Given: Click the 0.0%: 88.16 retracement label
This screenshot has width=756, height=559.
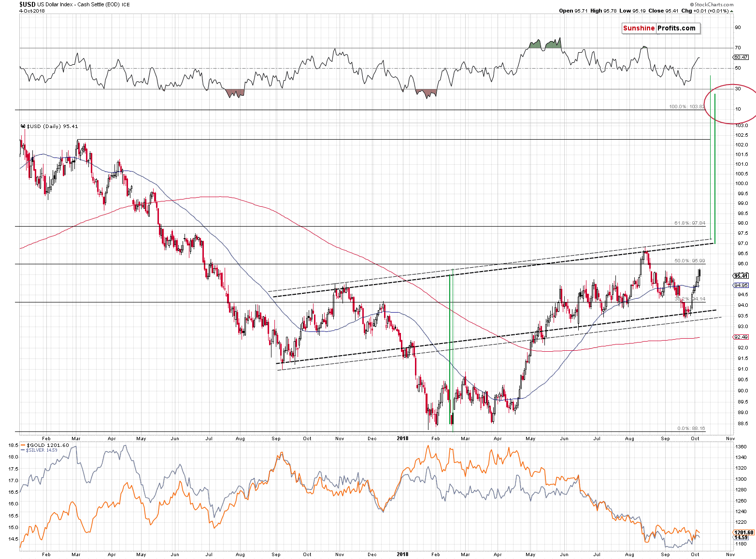Looking at the screenshot, I should pos(691,429).
